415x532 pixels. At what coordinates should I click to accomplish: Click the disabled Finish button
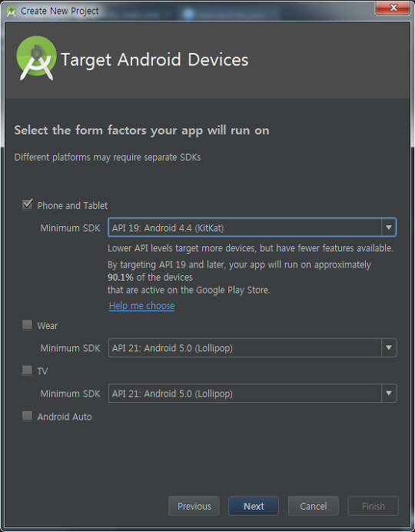tap(373, 506)
